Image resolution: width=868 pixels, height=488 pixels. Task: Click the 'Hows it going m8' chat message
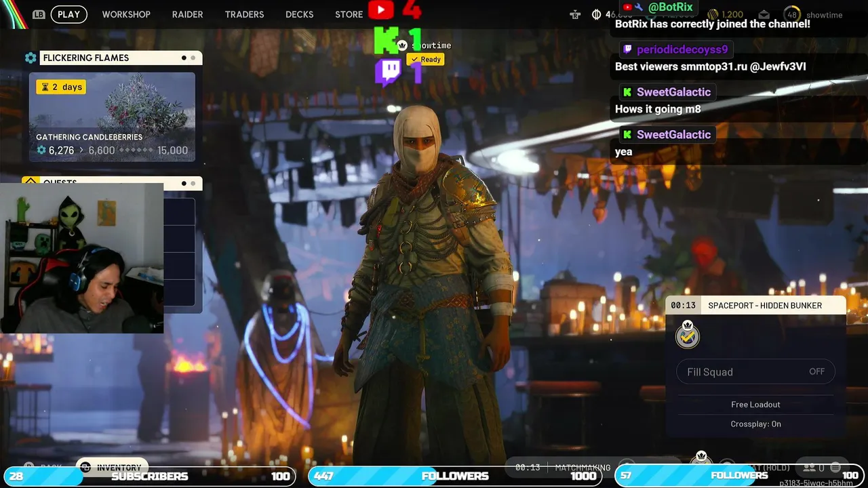[658, 109]
